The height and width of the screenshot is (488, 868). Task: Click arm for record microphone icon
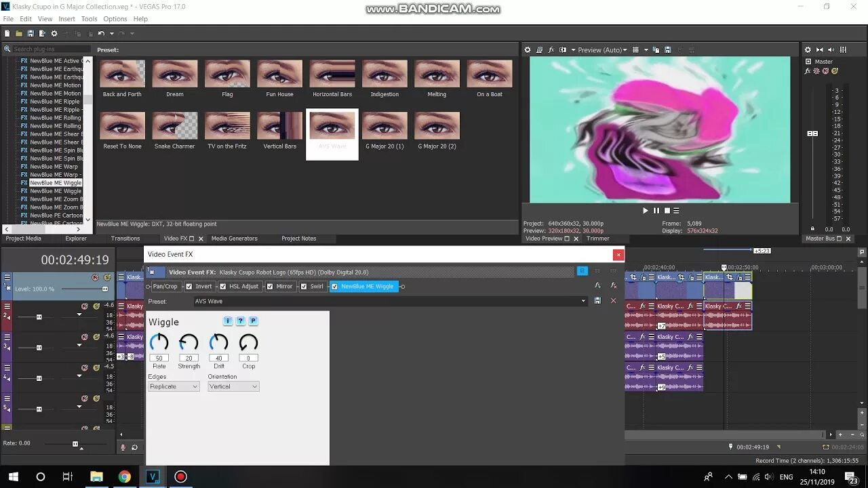click(123, 447)
